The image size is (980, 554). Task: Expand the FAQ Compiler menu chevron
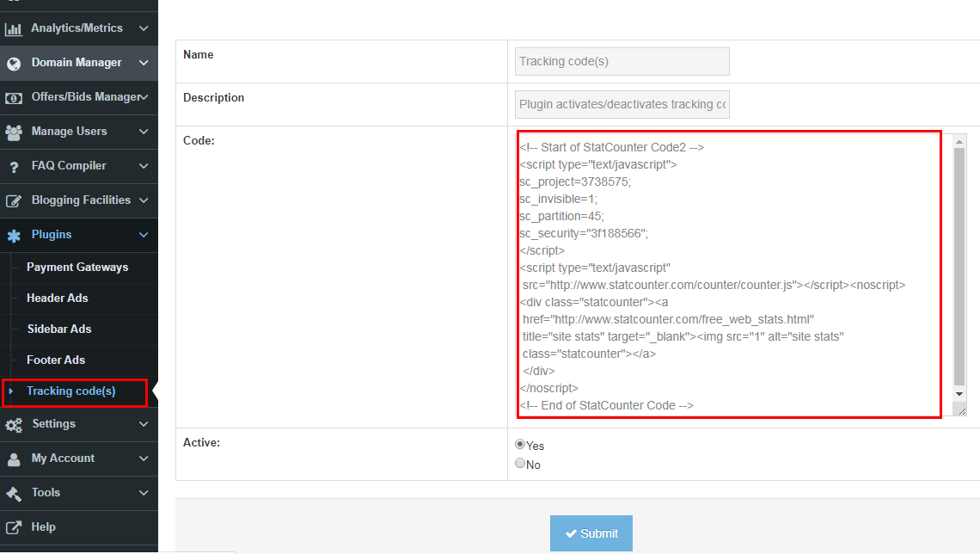(x=144, y=166)
